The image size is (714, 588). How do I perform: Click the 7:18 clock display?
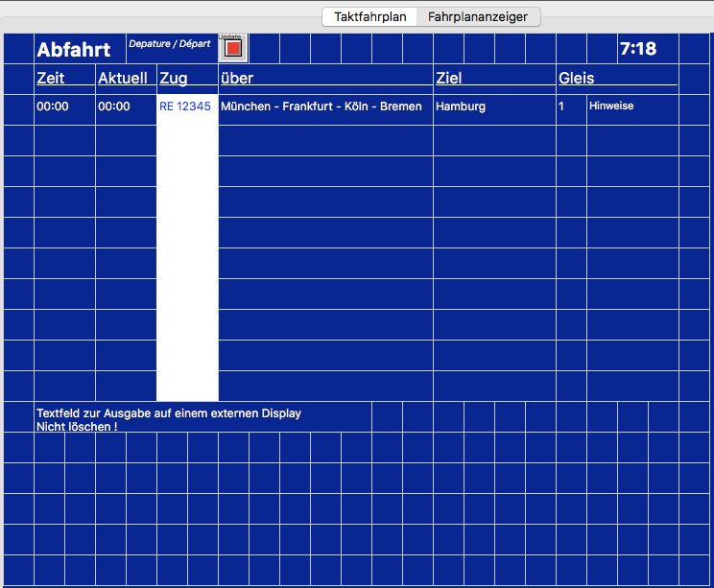637,49
